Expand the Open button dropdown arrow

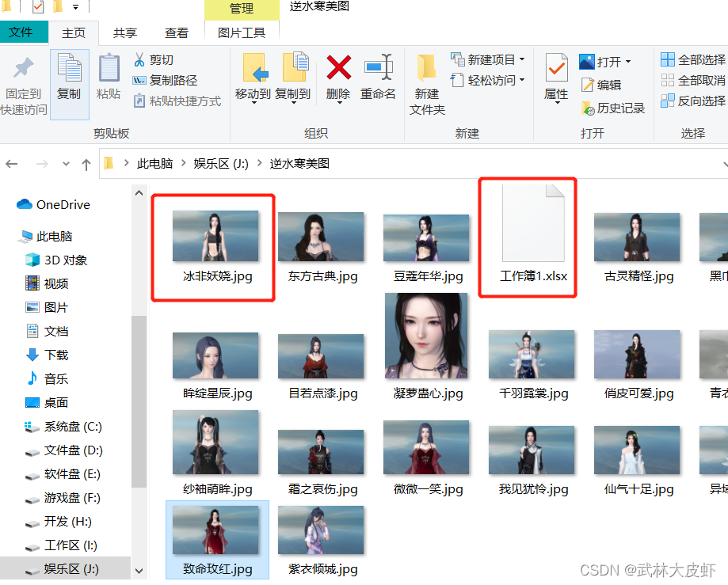point(628,61)
